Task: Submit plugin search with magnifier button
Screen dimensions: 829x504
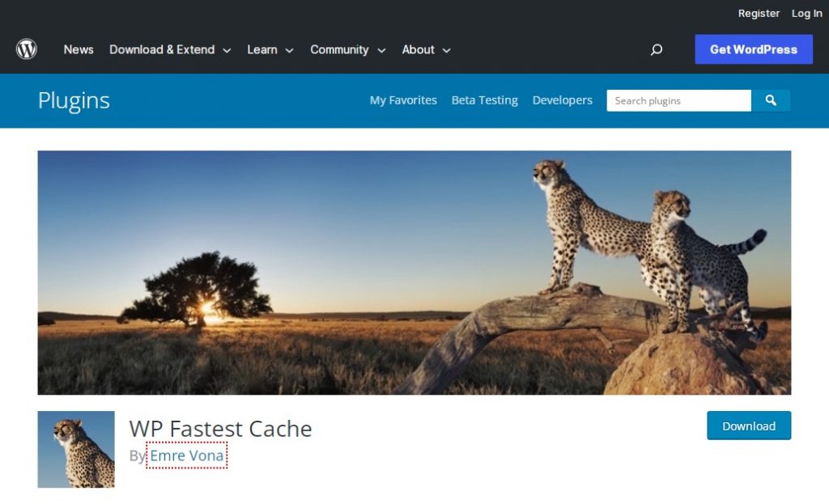Action: [x=771, y=100]
